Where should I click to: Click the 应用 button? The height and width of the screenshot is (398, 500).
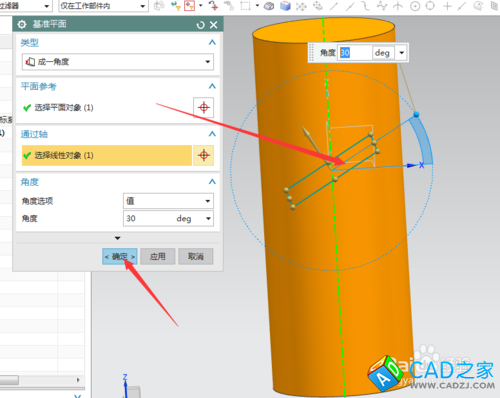point(158,256)
